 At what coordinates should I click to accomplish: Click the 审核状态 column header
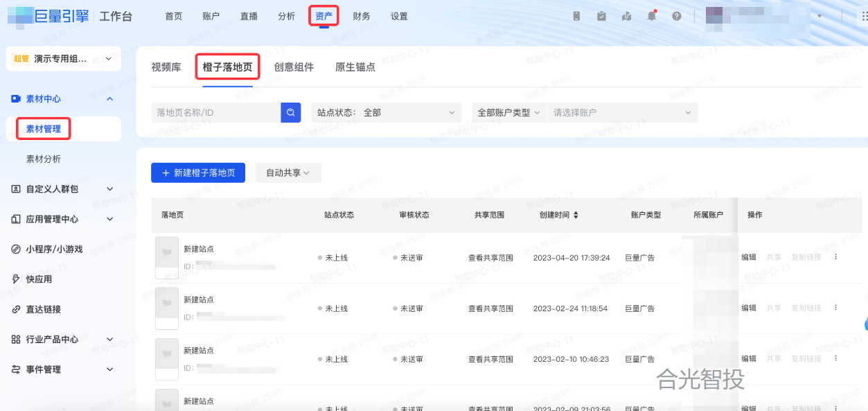pyautogui.click(x=414, y=215)
